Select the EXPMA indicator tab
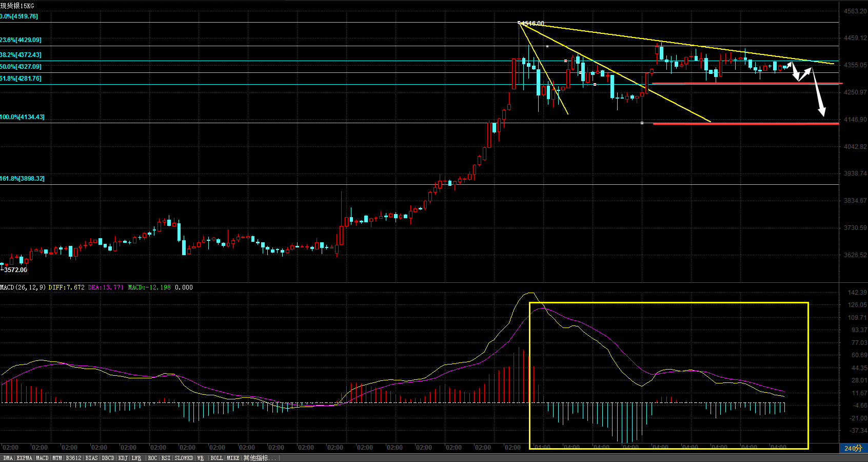This screenshot has width=868, height=462. tap(25, 458)
